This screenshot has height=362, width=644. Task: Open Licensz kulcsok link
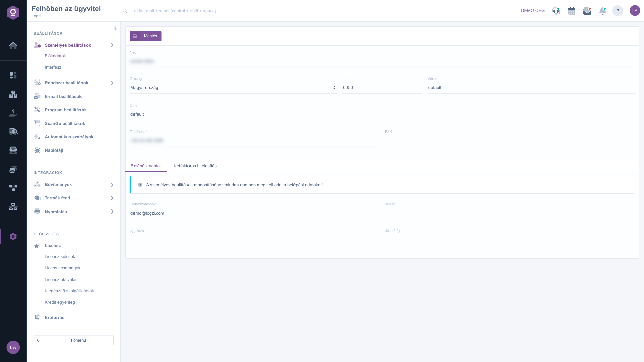coord(60,257)
